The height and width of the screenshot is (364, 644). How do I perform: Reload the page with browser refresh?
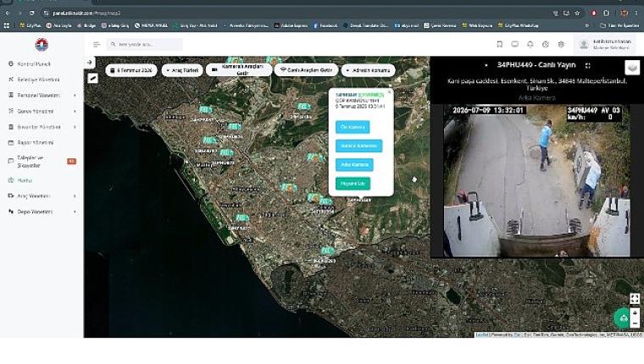32,14
